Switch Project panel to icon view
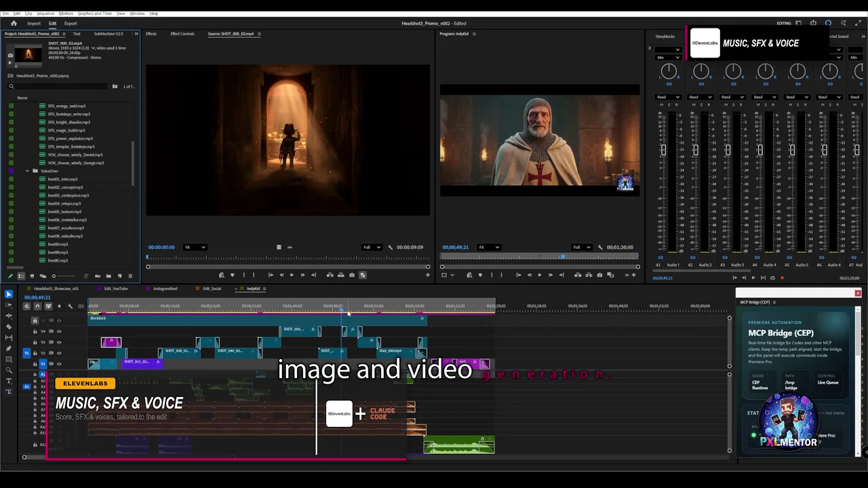Viewport: 868px width, 488px height. [x=32, y=276]
